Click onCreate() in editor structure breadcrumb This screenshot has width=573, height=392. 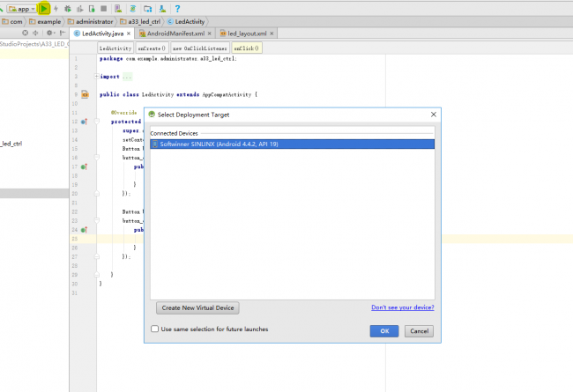point(152,48)
